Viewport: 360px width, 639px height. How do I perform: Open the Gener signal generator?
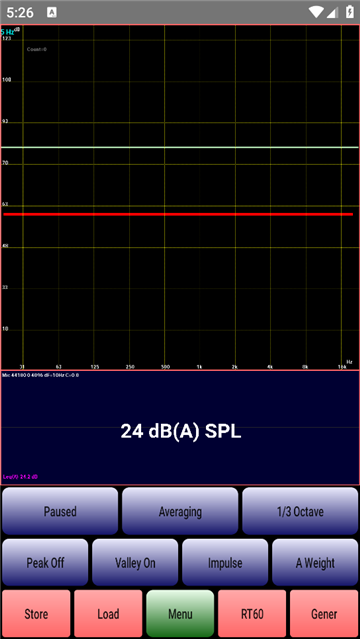pyautogui.click(x=324, y=614)
